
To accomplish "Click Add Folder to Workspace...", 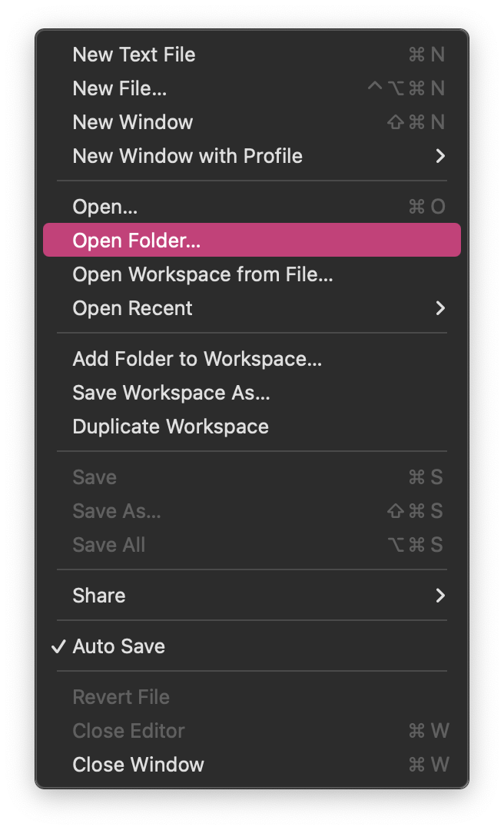I will click(197, 359).
